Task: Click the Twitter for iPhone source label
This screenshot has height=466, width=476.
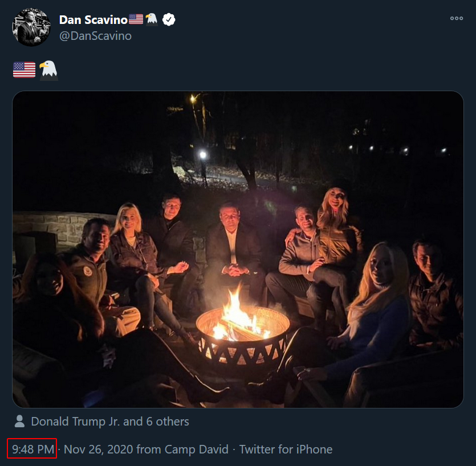Action: click(286, 449)
